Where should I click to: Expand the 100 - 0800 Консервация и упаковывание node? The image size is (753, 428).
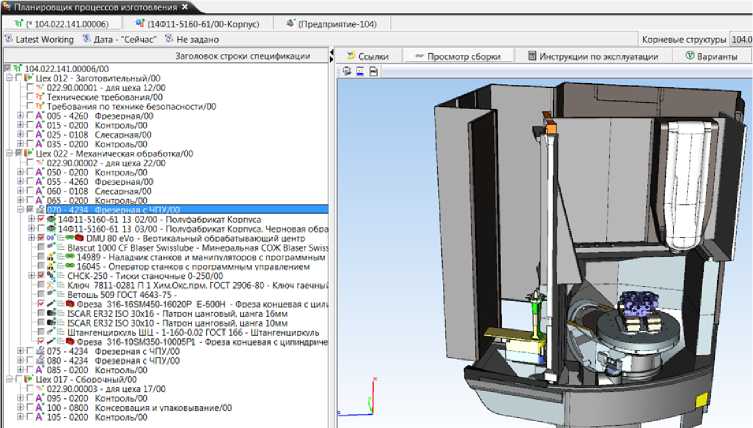(20, 408)
